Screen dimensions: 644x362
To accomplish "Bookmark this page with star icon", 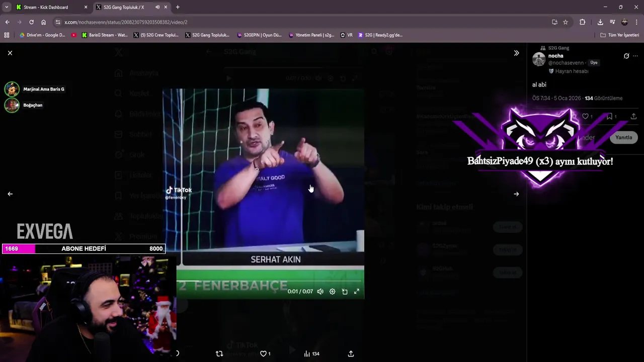I will tap(566, 22).
